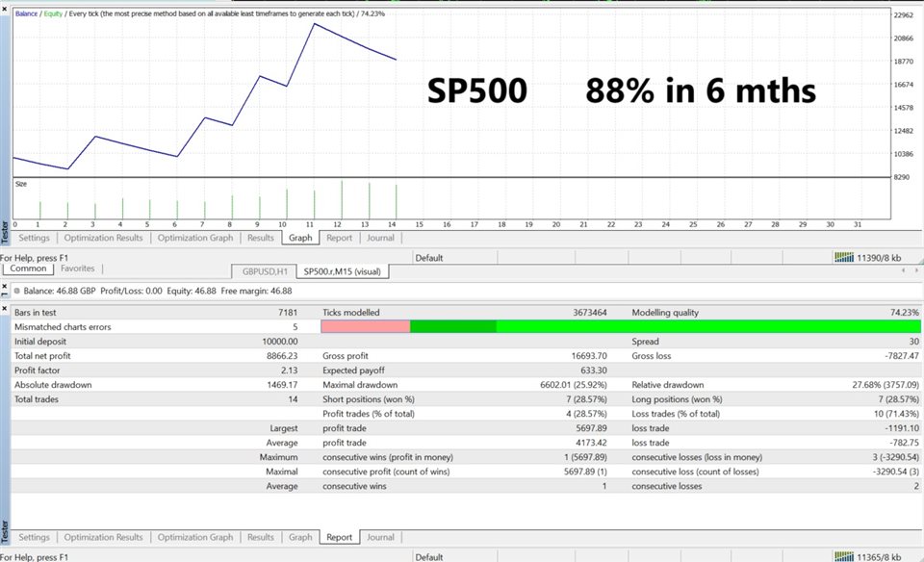Click the bullet icon before Balance: 46.88 GBP
This screenshot has height=562, width=924.
[x=17, y=291]
